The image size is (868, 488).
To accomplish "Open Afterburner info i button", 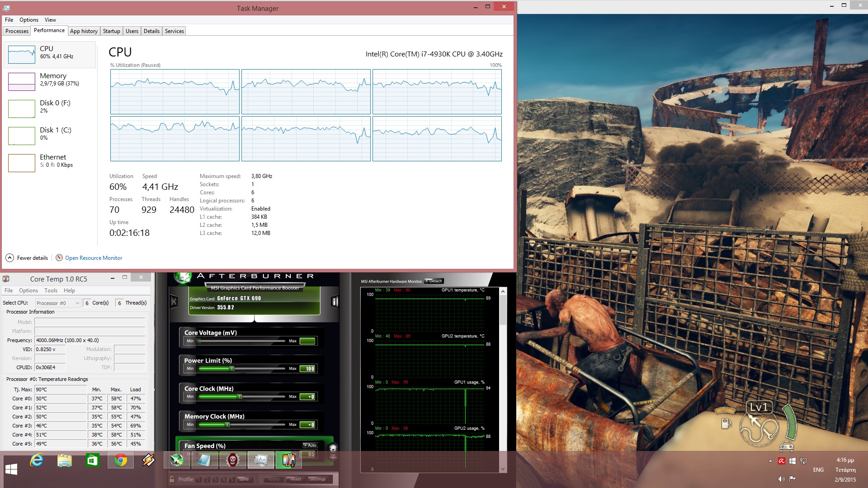I will pyautogui.click(x=335, y=301).
